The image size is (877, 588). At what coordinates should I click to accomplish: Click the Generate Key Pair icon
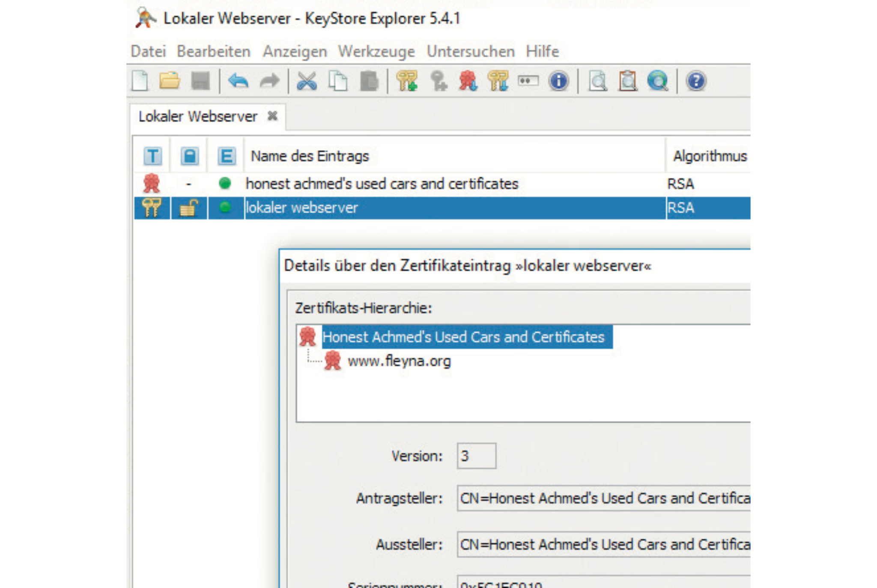click(406, 81)
